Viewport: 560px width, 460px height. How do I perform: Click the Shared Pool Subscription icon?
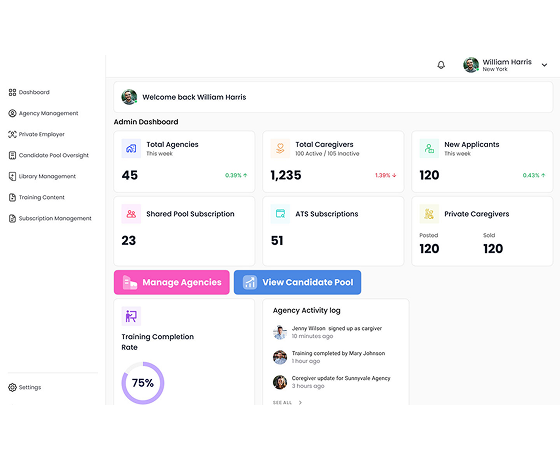(x=131, y=214)
